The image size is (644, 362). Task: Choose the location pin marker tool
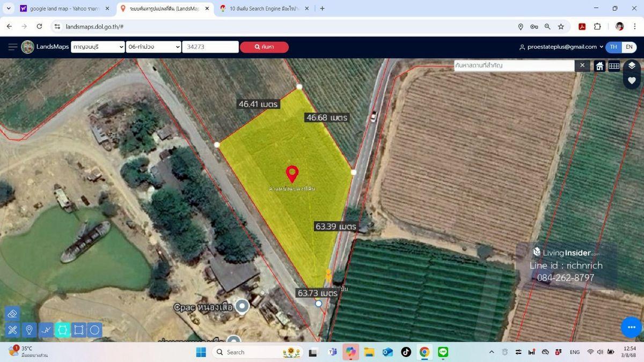(x=30, y=330)
